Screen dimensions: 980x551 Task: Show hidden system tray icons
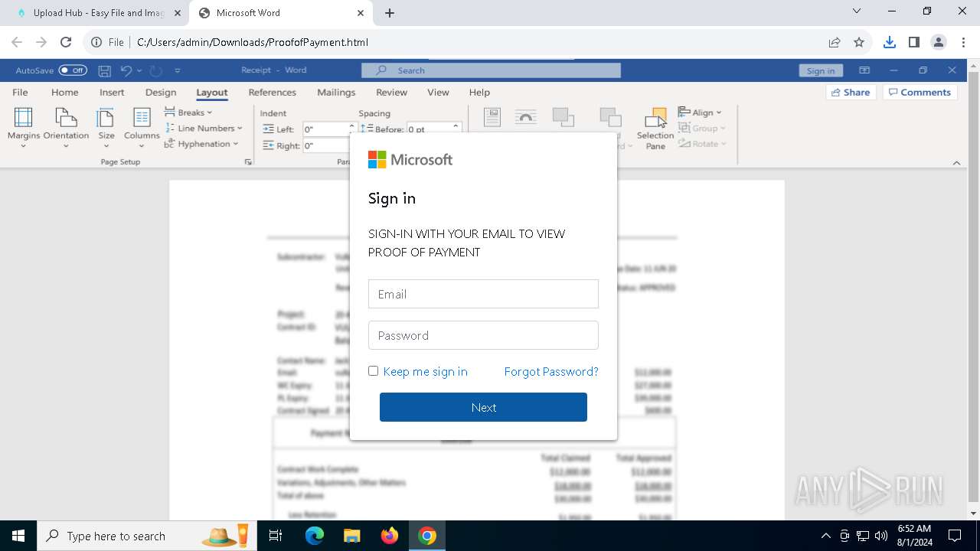click(x=825, y=536)
